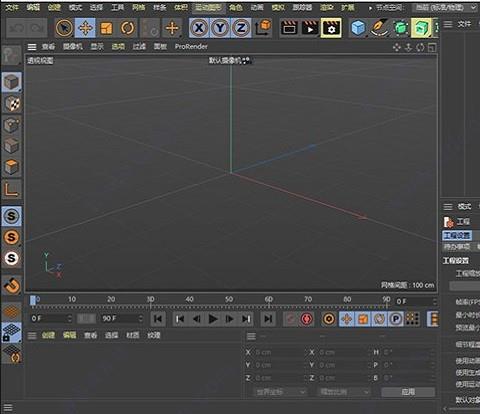This screenshot has height=414, width=480.
Task: Select the Spline Pen tool
Action: pos(379,28)
